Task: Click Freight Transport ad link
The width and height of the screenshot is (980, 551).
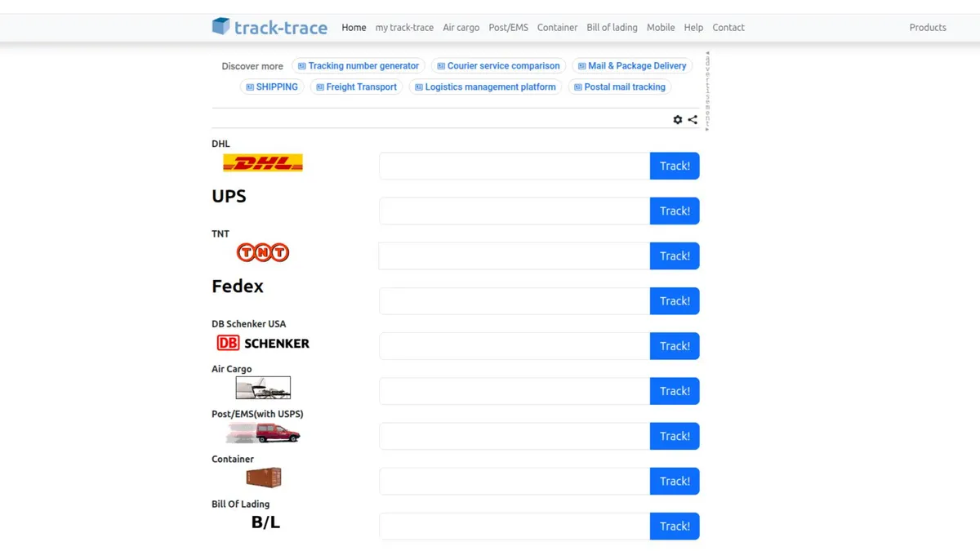Action: point(356,87)
